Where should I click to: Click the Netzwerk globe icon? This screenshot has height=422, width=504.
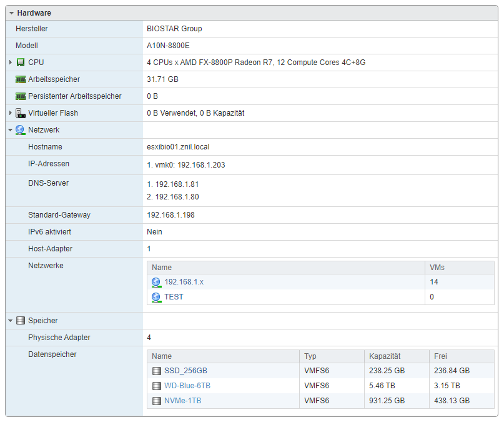[21, 130]
